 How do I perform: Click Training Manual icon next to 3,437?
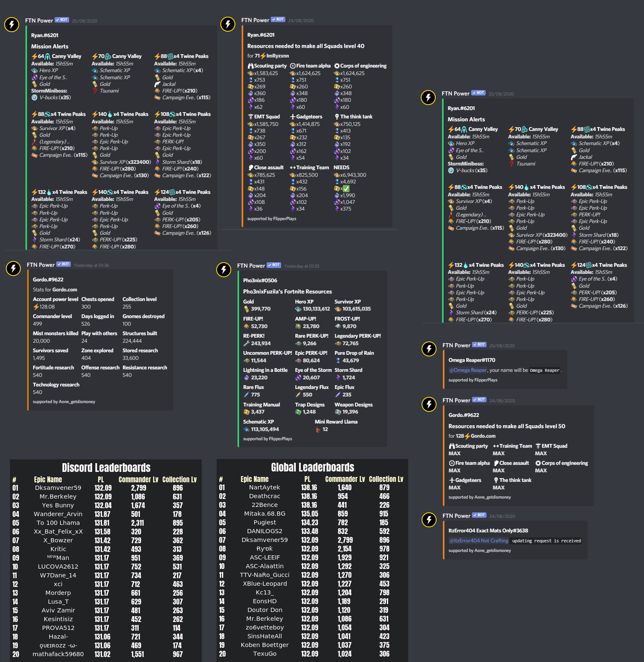coord(246,412)
